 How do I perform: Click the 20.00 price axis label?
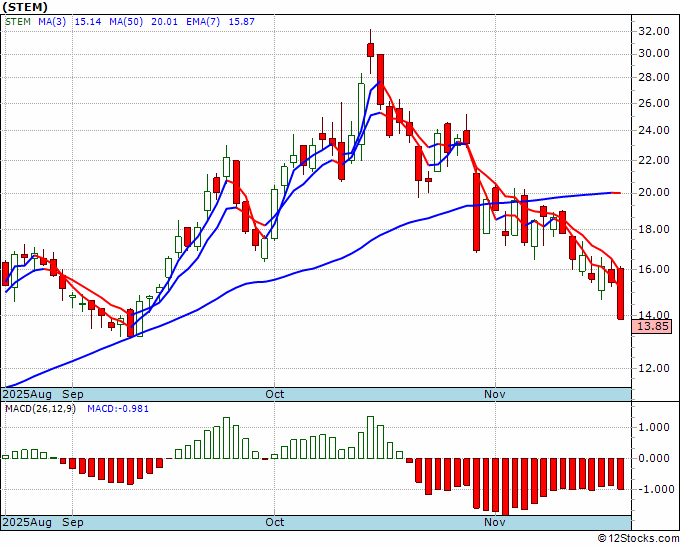654,193
